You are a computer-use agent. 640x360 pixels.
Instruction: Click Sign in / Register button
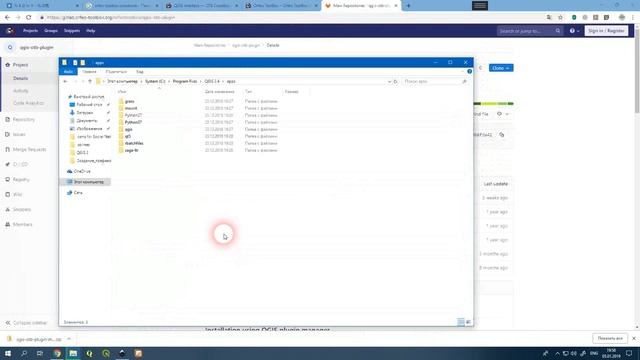[606, 31]
